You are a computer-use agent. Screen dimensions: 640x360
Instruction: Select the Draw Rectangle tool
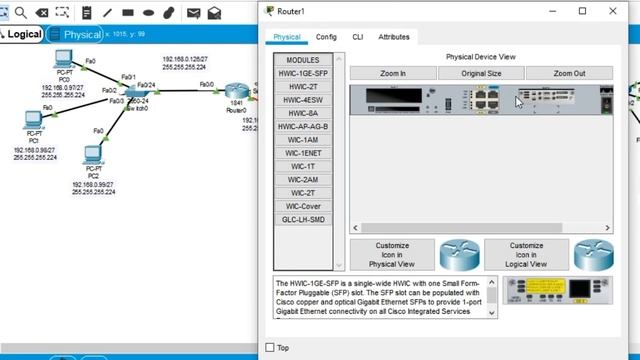(128, 13)
